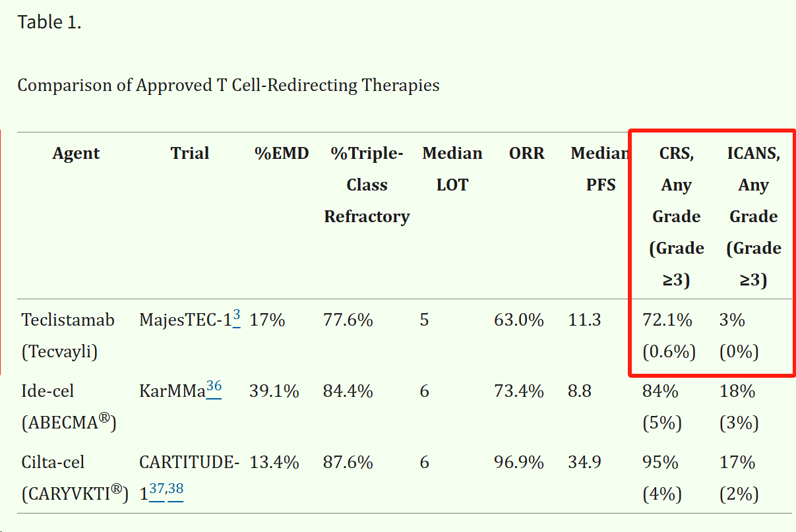Click the Median LOT column header
The width and height of the screenshot is (796, 532).
point(452,169)
